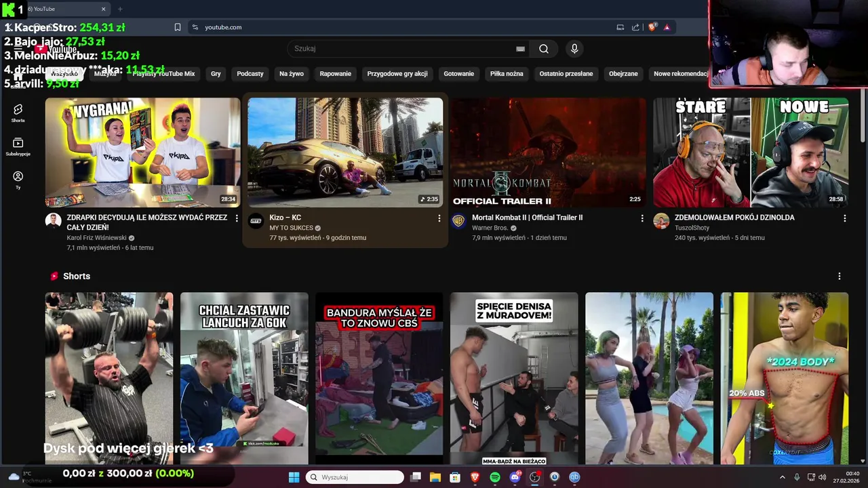The image size is (868, 488).
Task: Share this page using the address bar share icon
Action: pyautogui.click(x=635, y=27)
